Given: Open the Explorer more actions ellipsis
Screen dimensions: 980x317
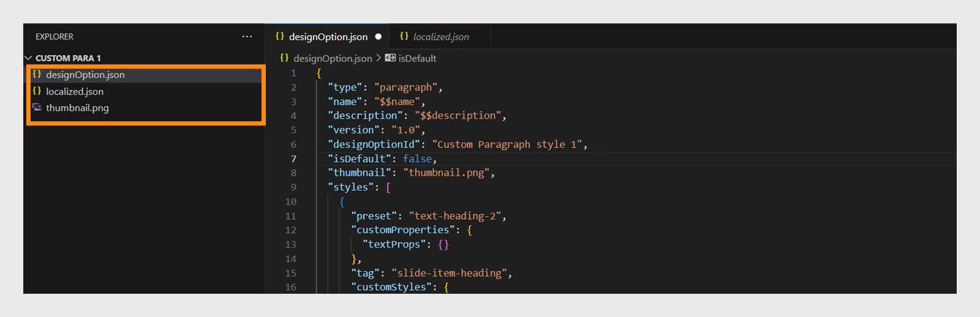Looking at the screenshot, I should 247,37.
